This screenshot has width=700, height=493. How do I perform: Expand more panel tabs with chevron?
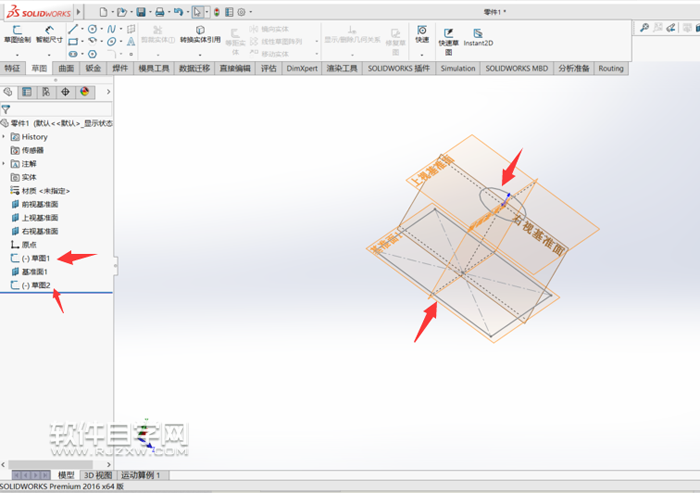[x=108, y=92]
